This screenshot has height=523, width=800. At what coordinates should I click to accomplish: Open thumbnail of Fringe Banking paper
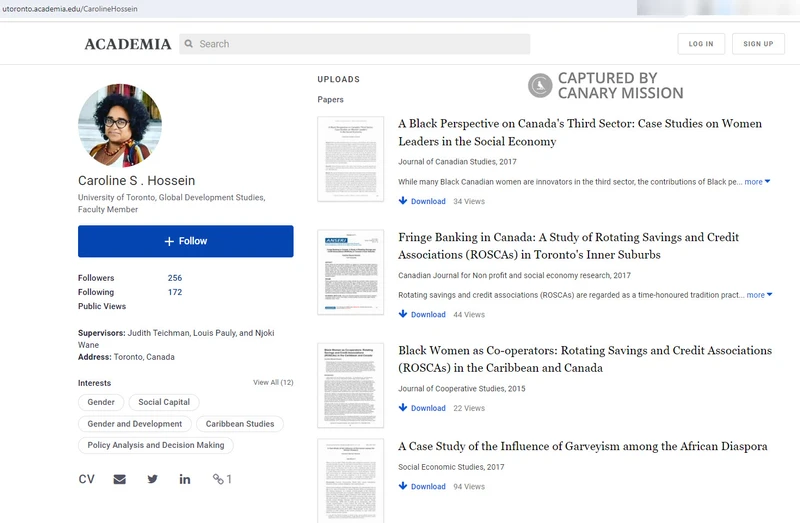coord(351,272)
